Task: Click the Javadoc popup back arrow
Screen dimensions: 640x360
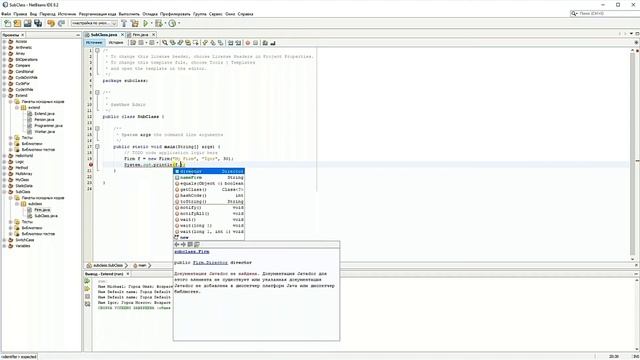Action: point(177,244)
